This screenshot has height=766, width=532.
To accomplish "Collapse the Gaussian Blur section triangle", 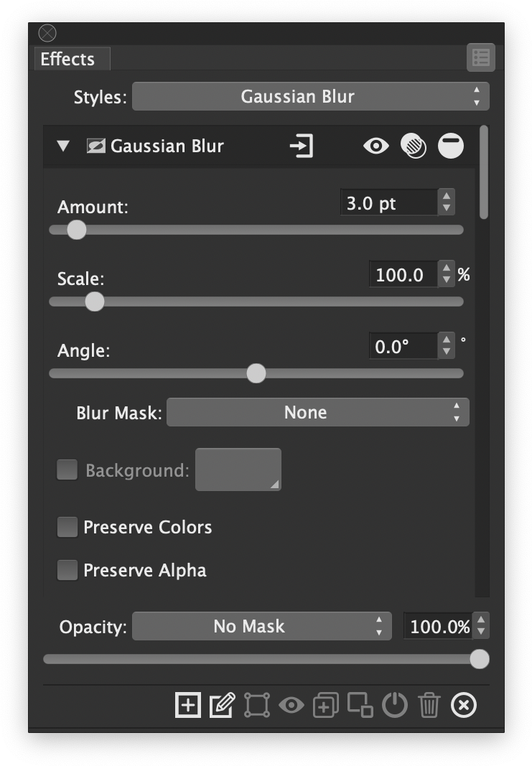I will point(64,146).
